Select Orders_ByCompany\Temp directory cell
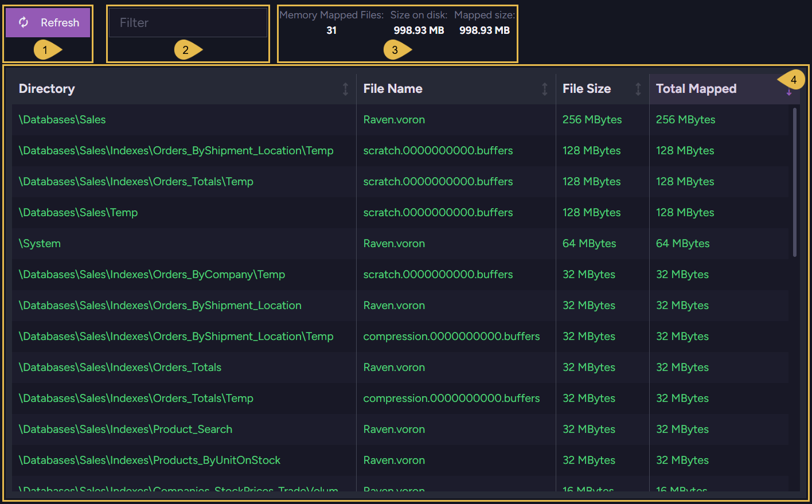Image resolution: width=812 pixels, height=504 pixels. click(x=184, y=275)
